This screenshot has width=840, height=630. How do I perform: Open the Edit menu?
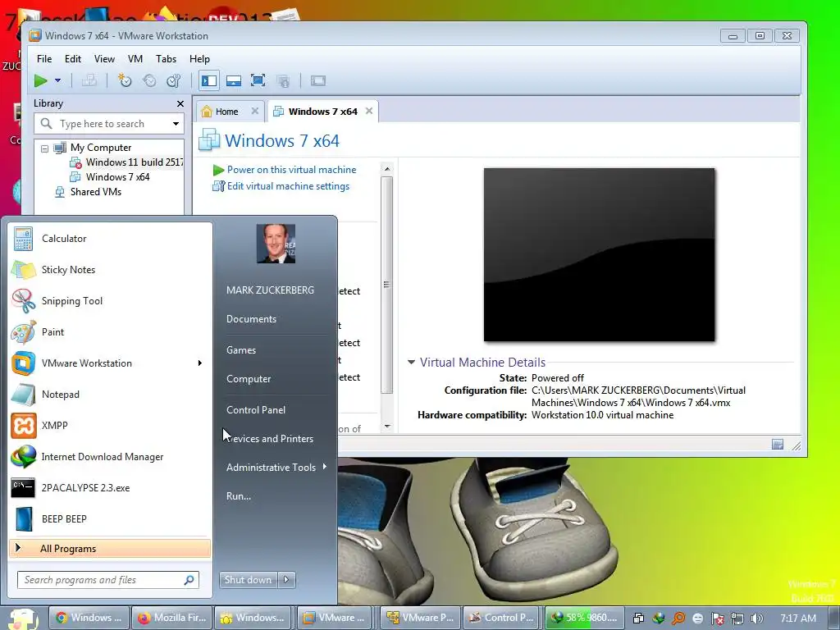(x=73, y=59)
